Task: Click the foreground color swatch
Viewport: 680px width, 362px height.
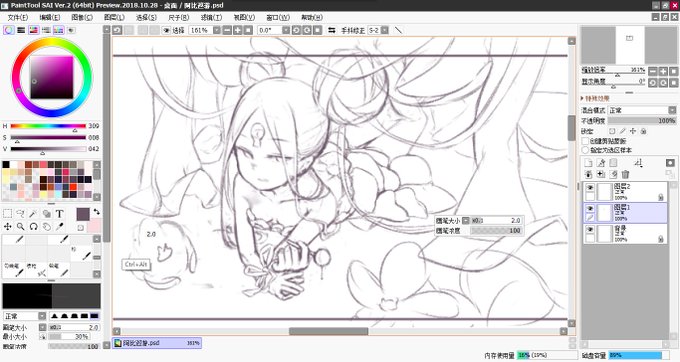Action: click(x=83, y=214)
